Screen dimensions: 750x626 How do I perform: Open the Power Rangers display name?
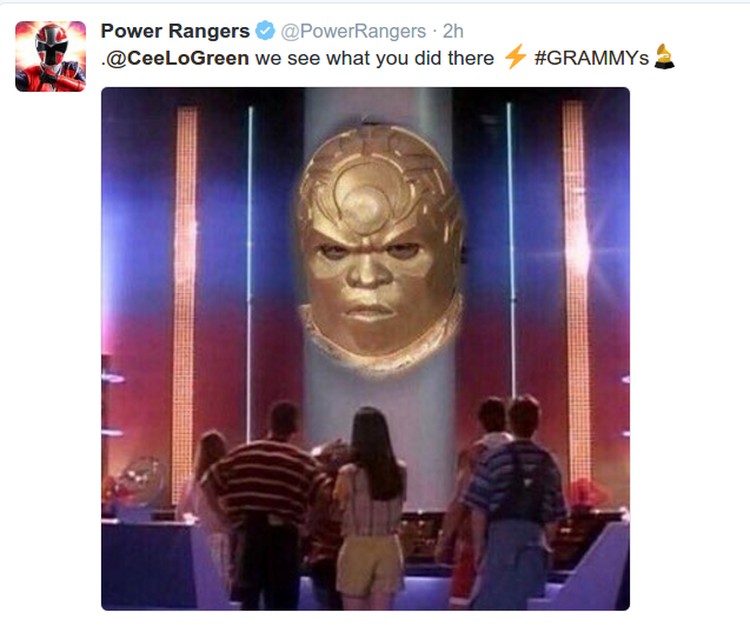pyautogui.click(x=175, y=31)
